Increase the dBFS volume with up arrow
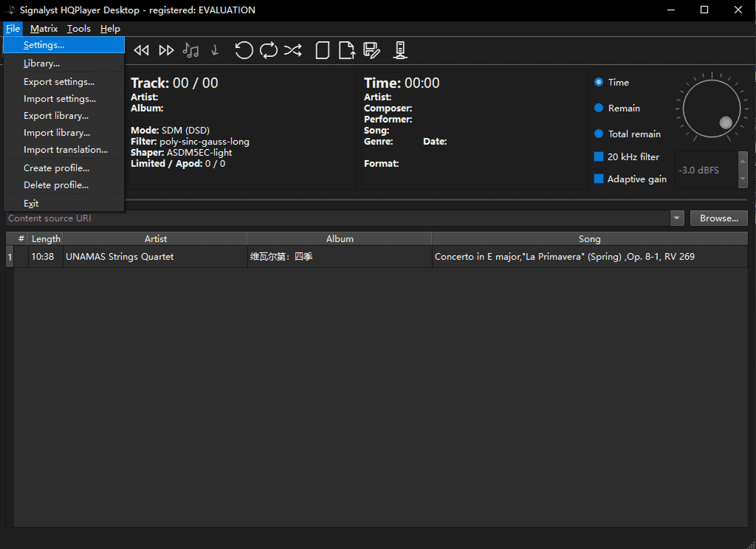The height and width of the screenshot is (549, 756). 742,161
